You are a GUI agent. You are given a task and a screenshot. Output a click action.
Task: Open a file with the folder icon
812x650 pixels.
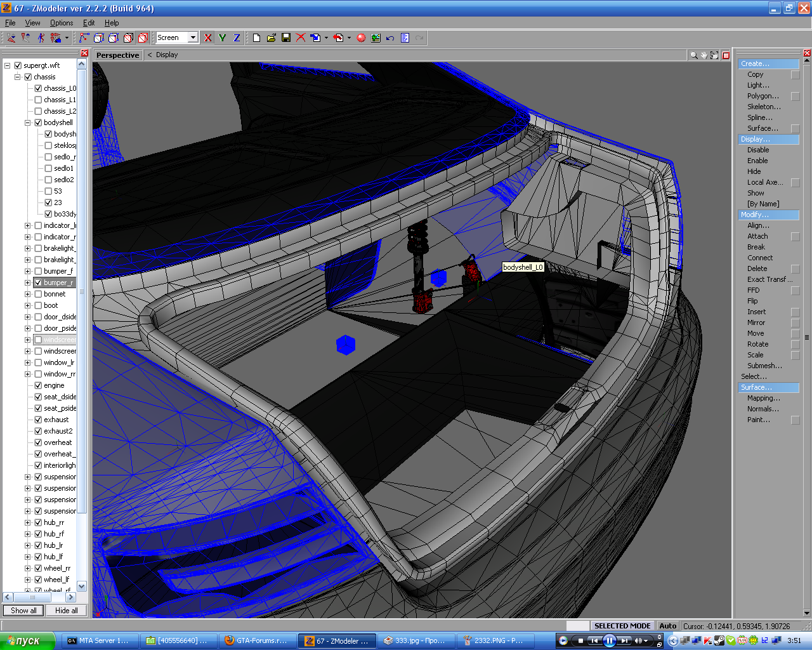[271, 38]
